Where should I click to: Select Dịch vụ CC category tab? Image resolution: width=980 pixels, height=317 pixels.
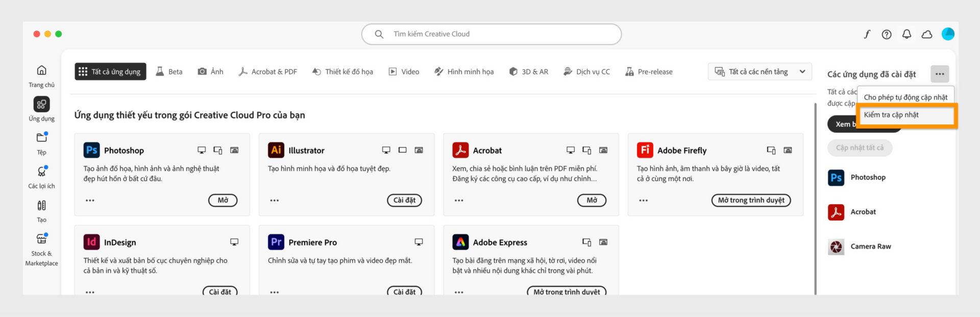586,71
